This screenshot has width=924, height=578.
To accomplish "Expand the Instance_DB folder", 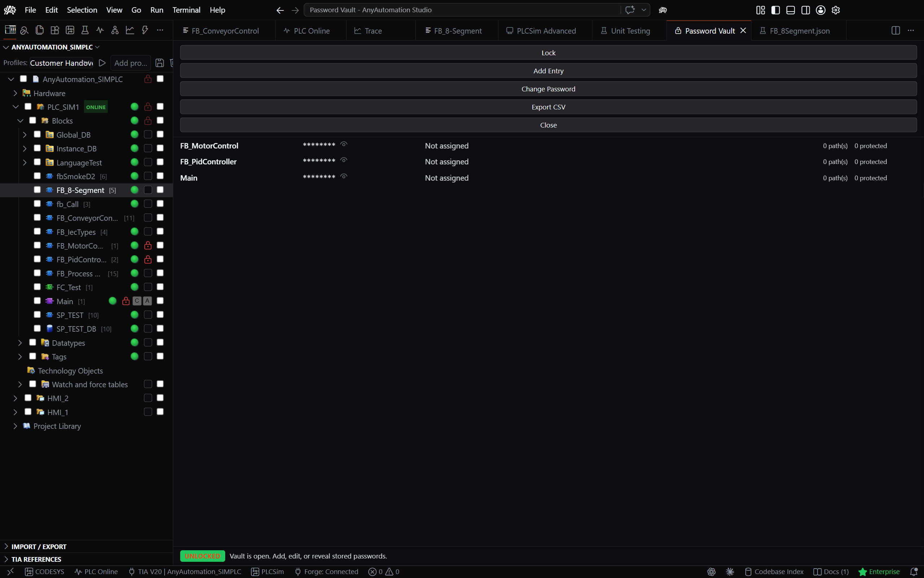I will click(25, 148).
